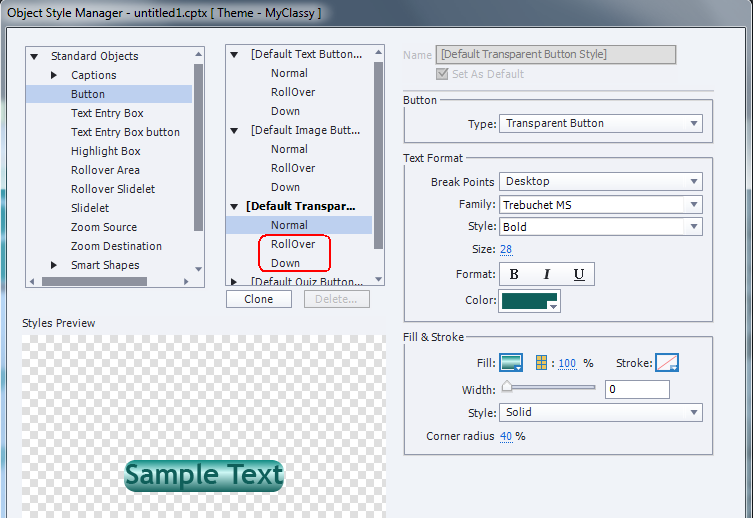Open the font Family dropdown

tap(600, 204)
